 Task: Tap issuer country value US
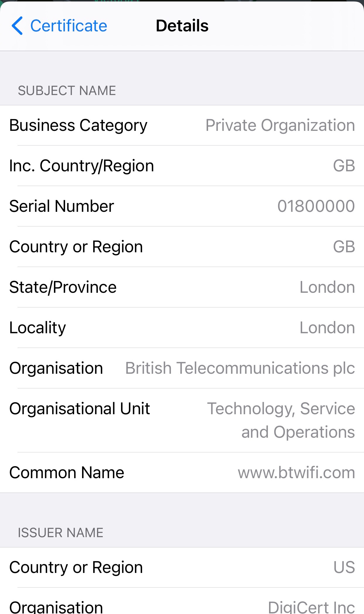click(x=344, y=567)
